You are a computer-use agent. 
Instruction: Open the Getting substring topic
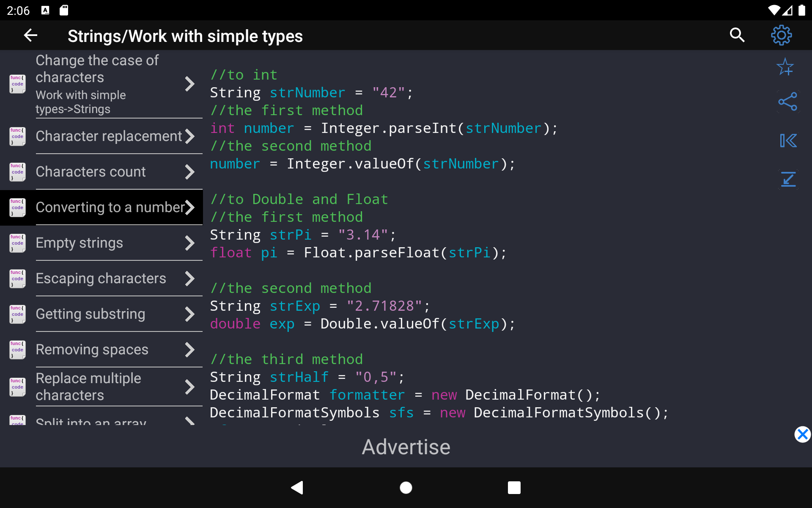point(101,314)
